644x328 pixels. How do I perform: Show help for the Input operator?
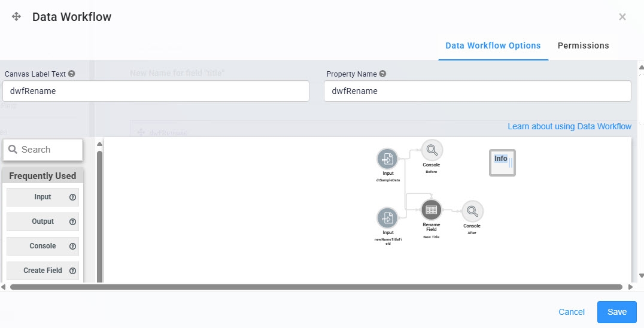click(x=72, y=197)
